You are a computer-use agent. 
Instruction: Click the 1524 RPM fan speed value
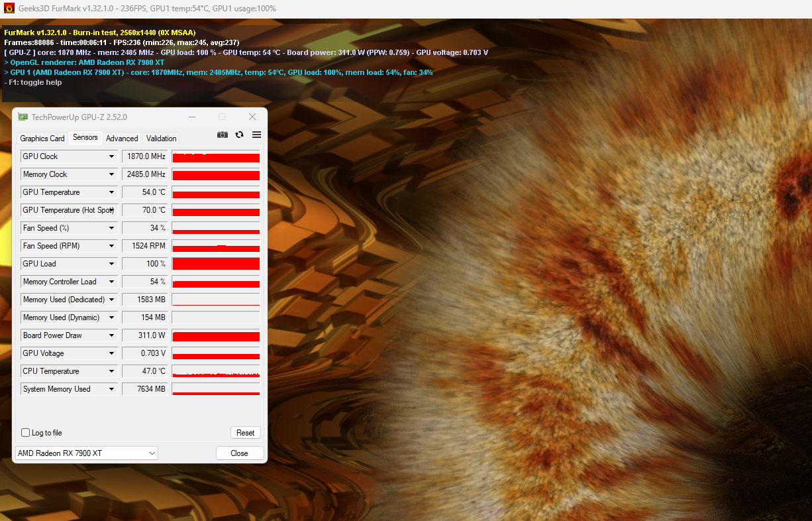tap(145, 246)
